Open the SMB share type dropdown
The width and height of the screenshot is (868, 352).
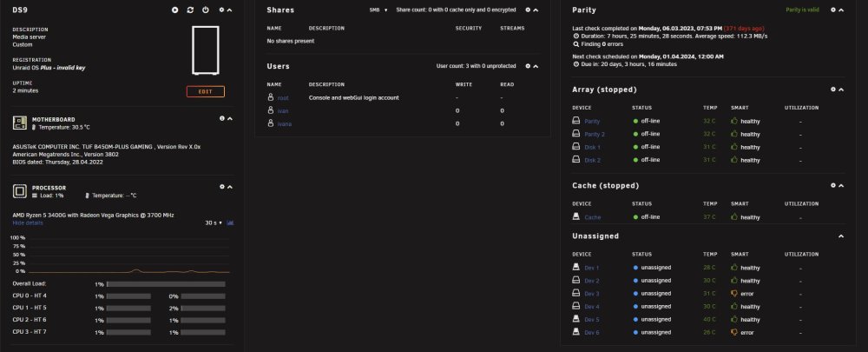click(378, 10)
